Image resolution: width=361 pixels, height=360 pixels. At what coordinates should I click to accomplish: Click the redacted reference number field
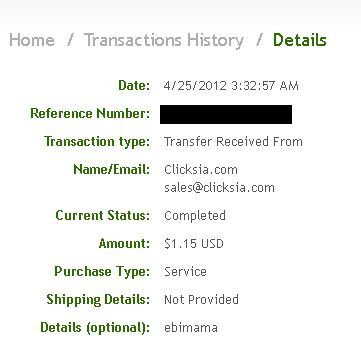point(226,114)
